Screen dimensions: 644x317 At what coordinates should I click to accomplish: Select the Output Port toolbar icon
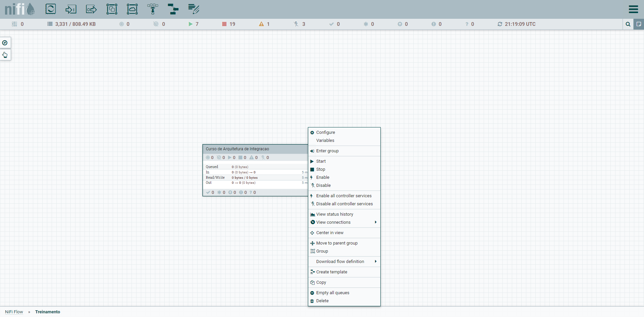(x=91, y=9)
